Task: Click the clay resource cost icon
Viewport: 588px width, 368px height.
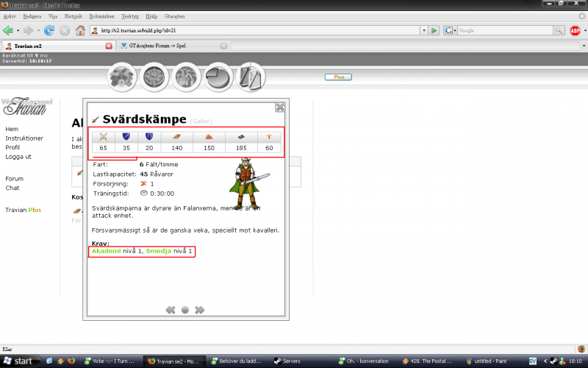Action: pyautogui.click(x=209, y=137)
